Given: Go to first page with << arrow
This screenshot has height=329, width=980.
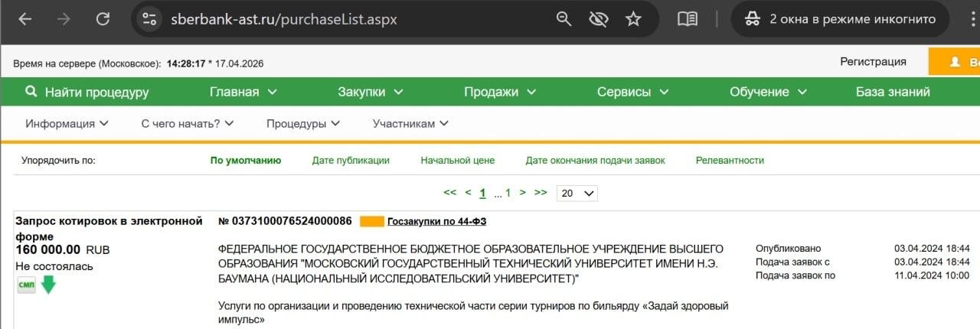Looking at the screenshot, I should pos(450,193).
